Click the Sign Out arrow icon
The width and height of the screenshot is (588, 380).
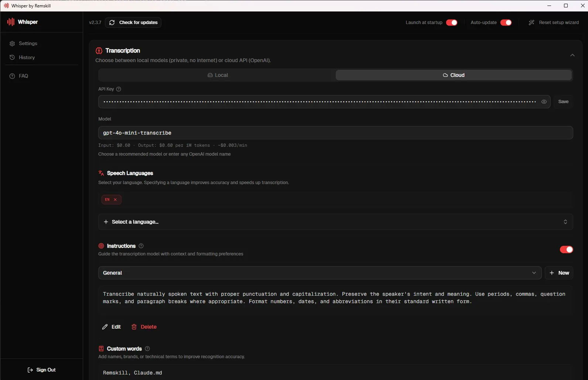30,370
